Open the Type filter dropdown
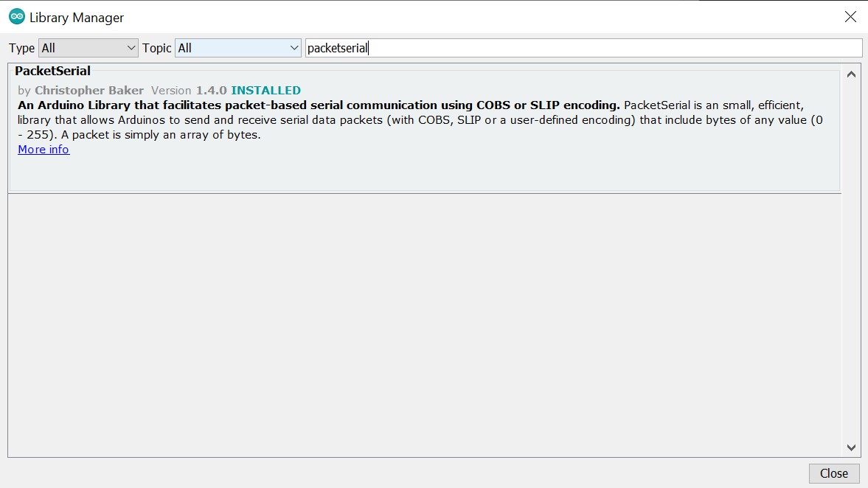868x488 pixels. pos(88,48)
